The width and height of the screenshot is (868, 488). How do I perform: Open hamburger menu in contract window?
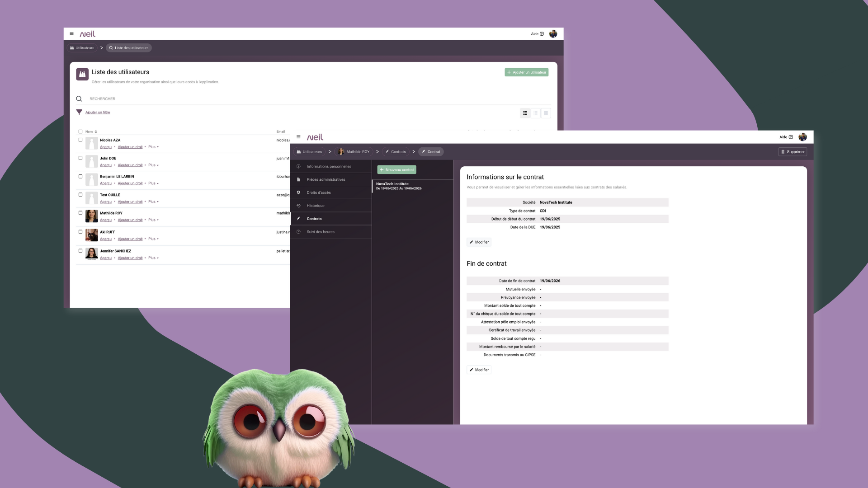coord(298,137)
